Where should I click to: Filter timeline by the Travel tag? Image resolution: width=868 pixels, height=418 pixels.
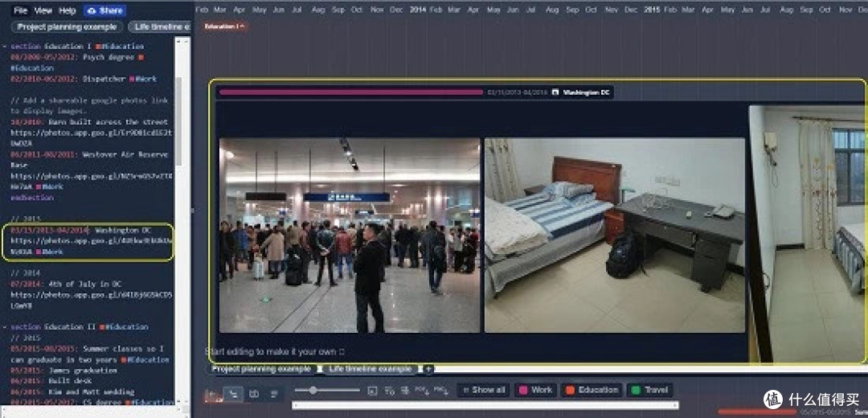[650, 390]
